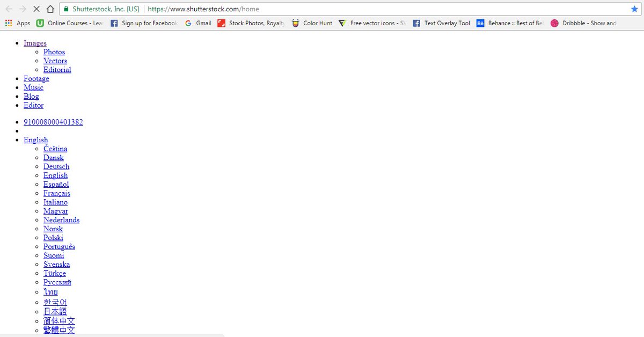The height and width of the screenshot is (337, 644).
Task: Select Norsk language
Action: (53, 229)
